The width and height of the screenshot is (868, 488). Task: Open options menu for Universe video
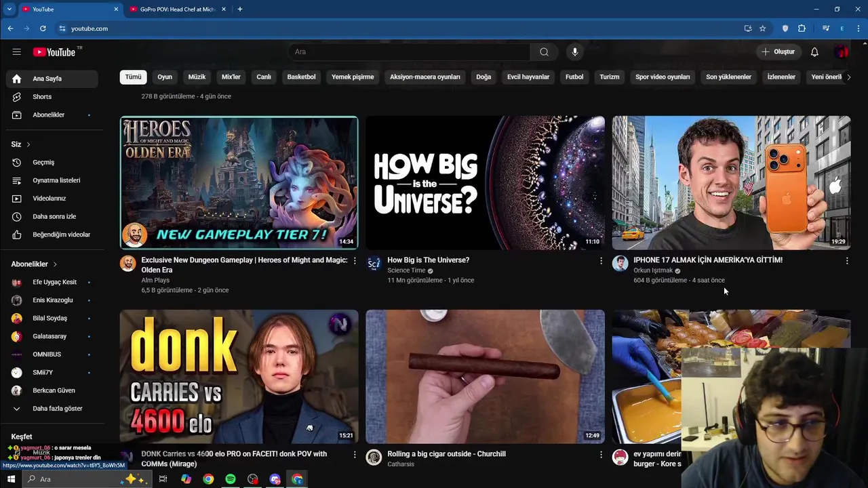[601, 261]
